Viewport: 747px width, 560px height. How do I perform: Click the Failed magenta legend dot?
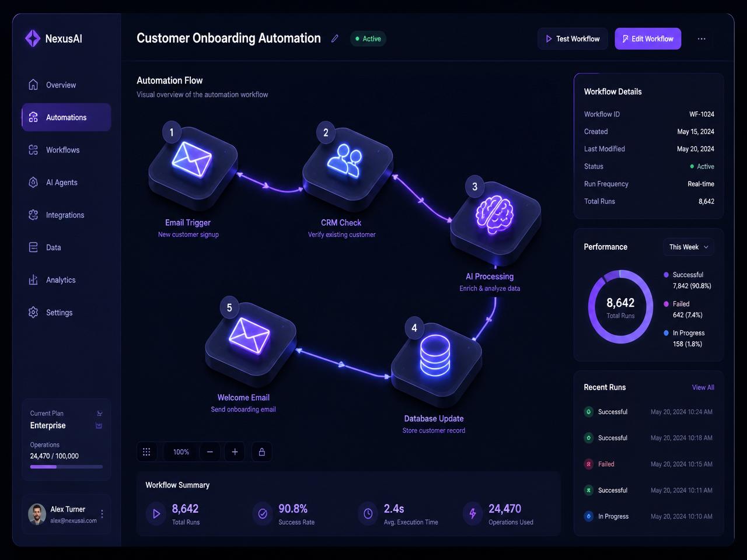666,304
